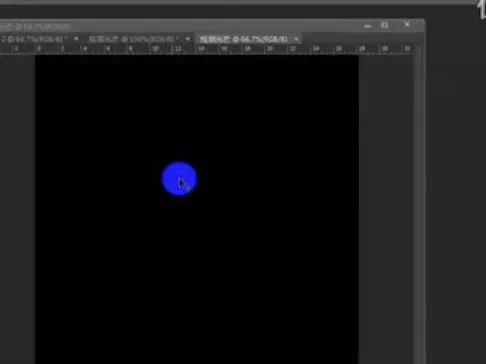Minimize the floating document window
Viewport: 486px width, 364px height.
pos(368,25)
